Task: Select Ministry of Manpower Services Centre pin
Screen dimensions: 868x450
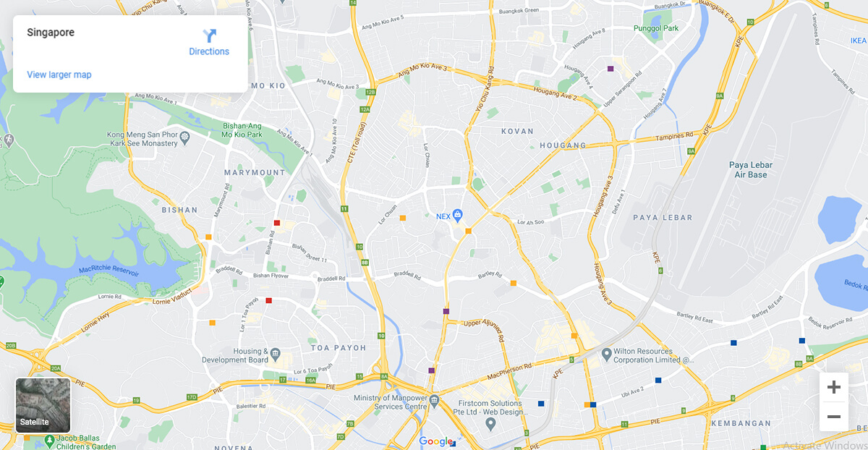Action: [x=434, y=399]
